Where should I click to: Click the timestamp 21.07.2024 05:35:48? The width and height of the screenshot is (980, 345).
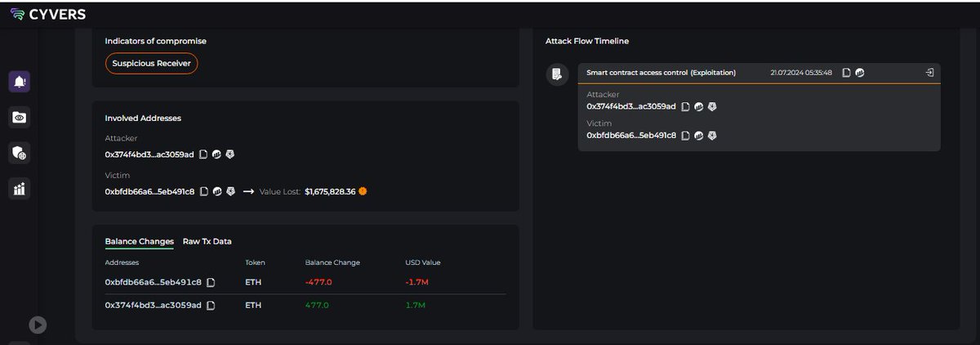tap(801, 73)
